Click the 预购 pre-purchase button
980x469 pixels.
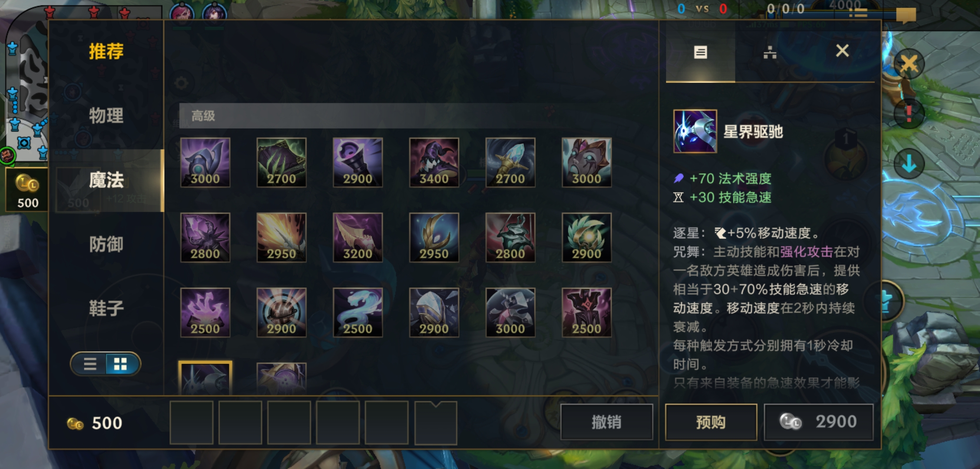pos(711,422)
